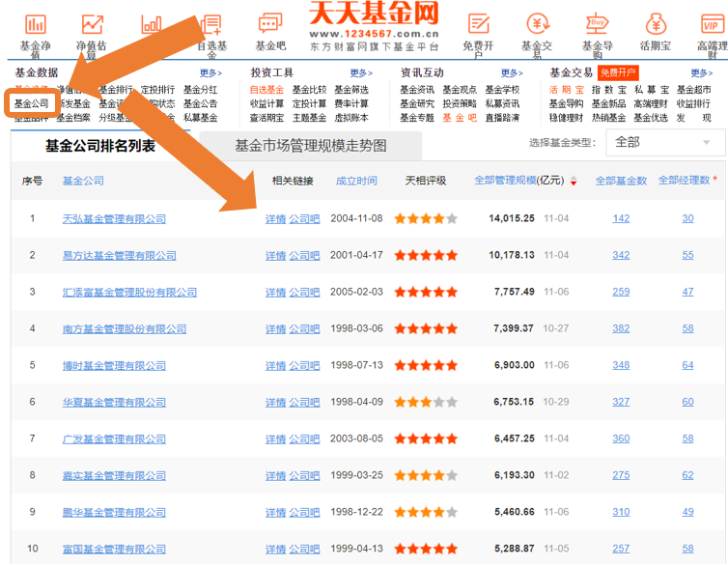
Task: Select the 基金公司排名列表 tab
Action: point(100,146)
